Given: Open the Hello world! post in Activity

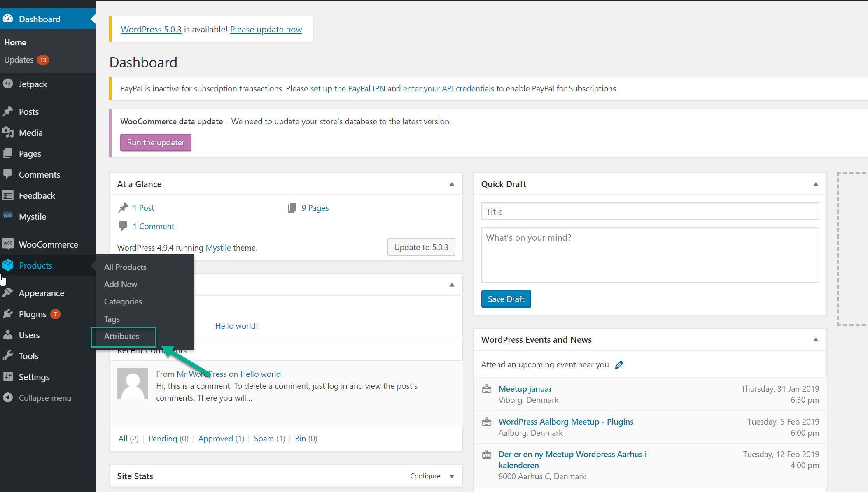Looking at the screenshot, I should coord(236,326).
